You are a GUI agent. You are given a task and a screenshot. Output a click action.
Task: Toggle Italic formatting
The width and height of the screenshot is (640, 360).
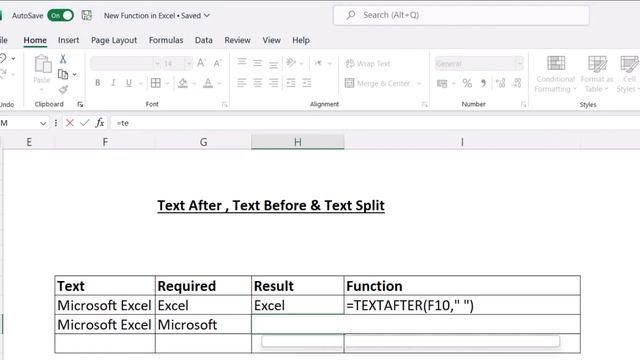(x=113, y=83)
